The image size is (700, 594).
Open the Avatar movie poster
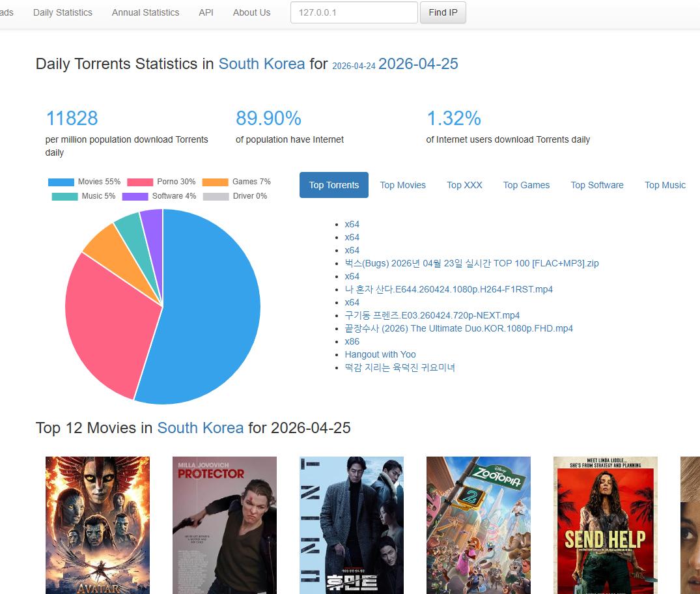[x=97, y=525]
